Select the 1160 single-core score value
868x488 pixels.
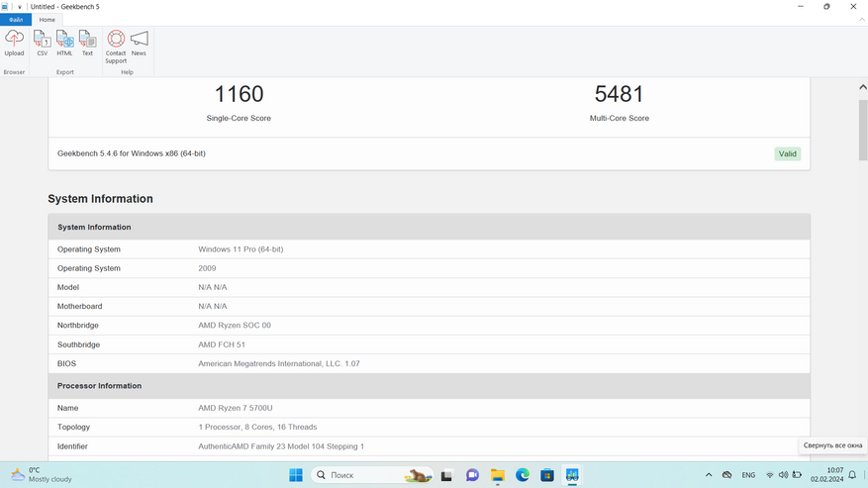239,94
